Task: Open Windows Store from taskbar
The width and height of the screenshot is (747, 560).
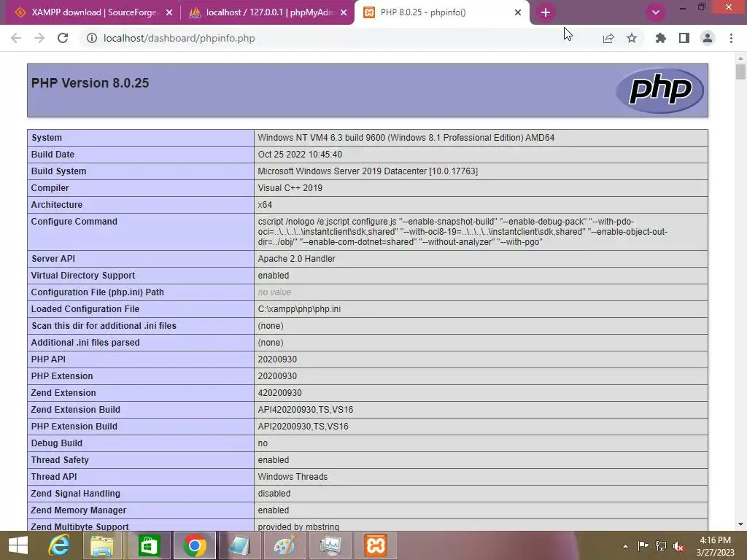Action: click(x=149, y=545)
